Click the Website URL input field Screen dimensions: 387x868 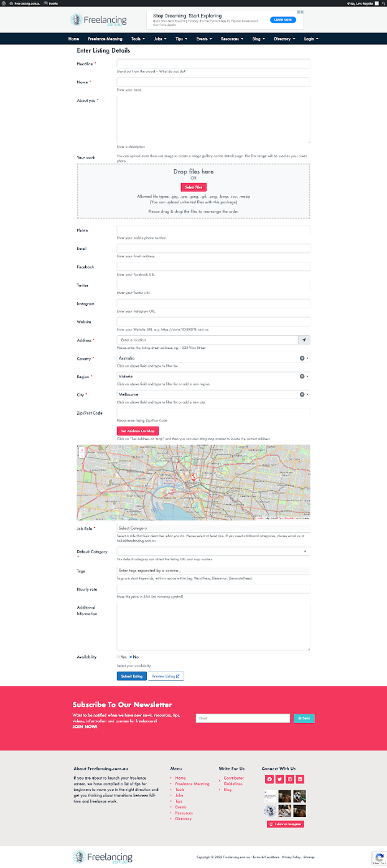(x=213, y=321)
